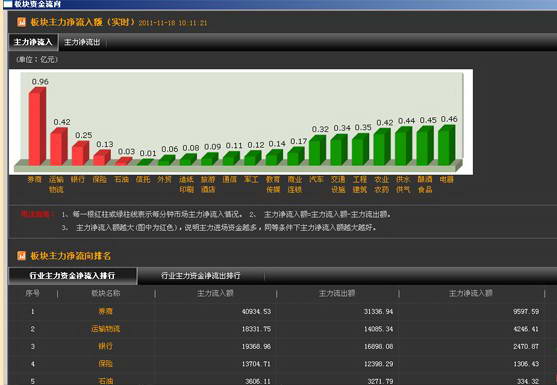This screenshot has height=385, width=557.
Task: Click the orange icon beside 板块主力净流入额 heading
Action: pos(21,22)
